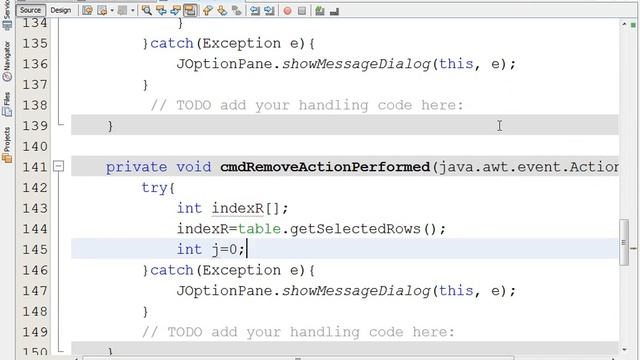Click TODO comment on line 149

298,332
